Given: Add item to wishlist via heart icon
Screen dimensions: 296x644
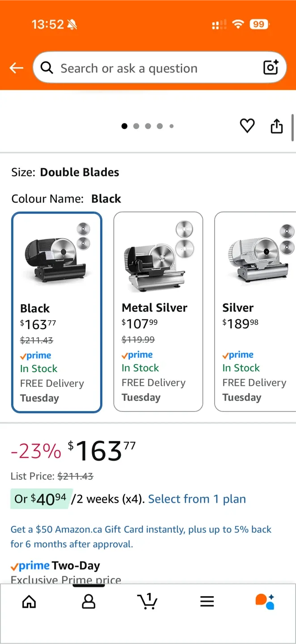Looking at the screenshot, I should click(247, 126).
